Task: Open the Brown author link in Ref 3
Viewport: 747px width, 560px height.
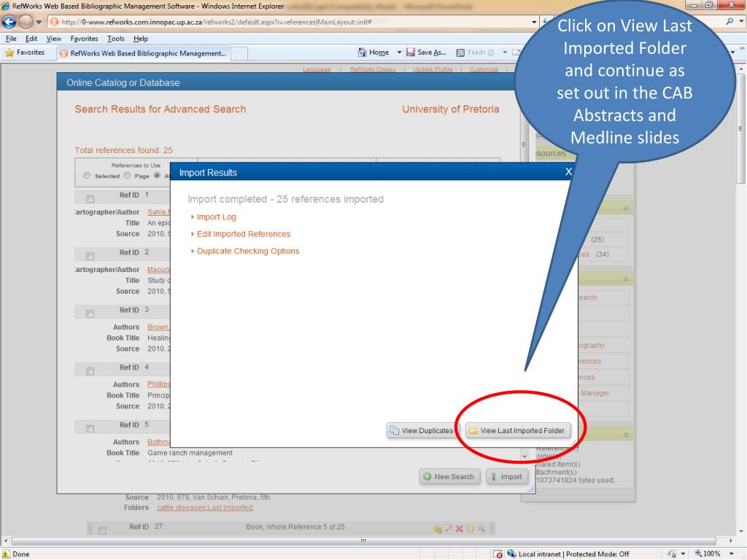Action: point(158,327)
